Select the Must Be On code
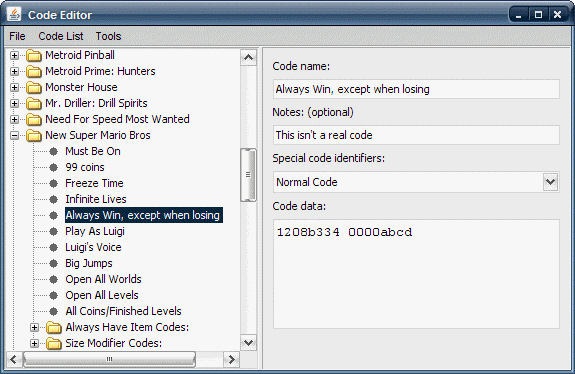Viewport: 575px width, 374px height. pyautogui.click(x=93, y=151)
